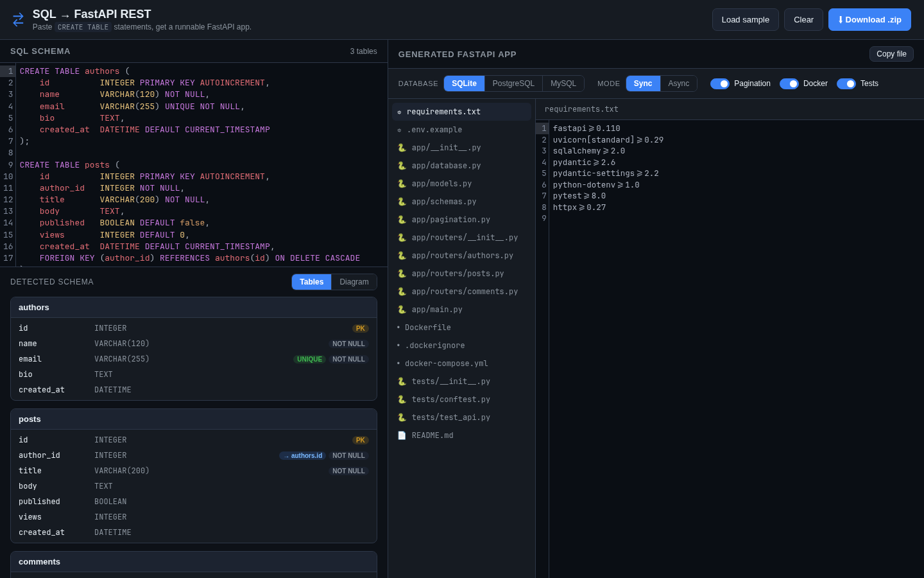Open app/main.py file name
Viewport: 924px width, 578px height.
(x=437, y=310)
